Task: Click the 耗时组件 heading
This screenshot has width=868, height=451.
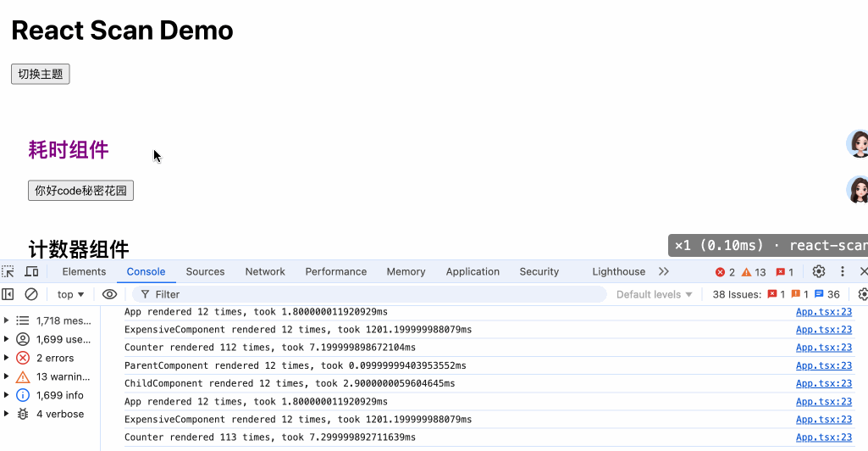Action: click(x=69, y=149)
